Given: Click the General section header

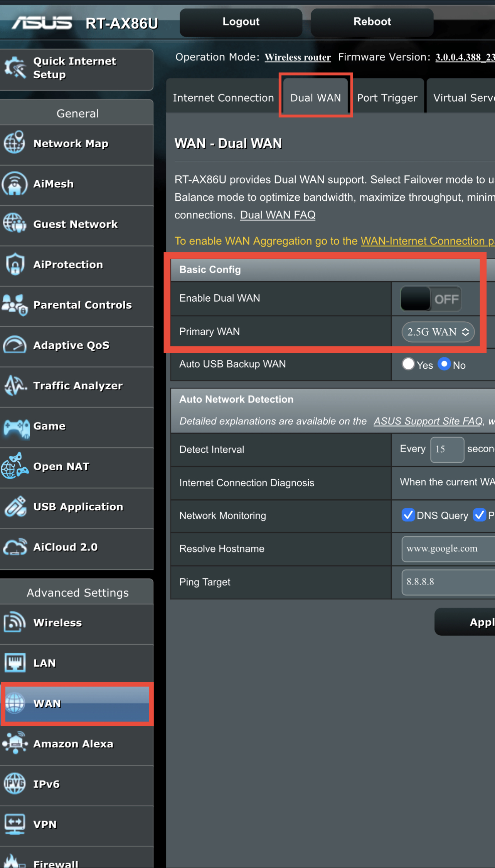Looking at the screenshot, I should 77,113.
